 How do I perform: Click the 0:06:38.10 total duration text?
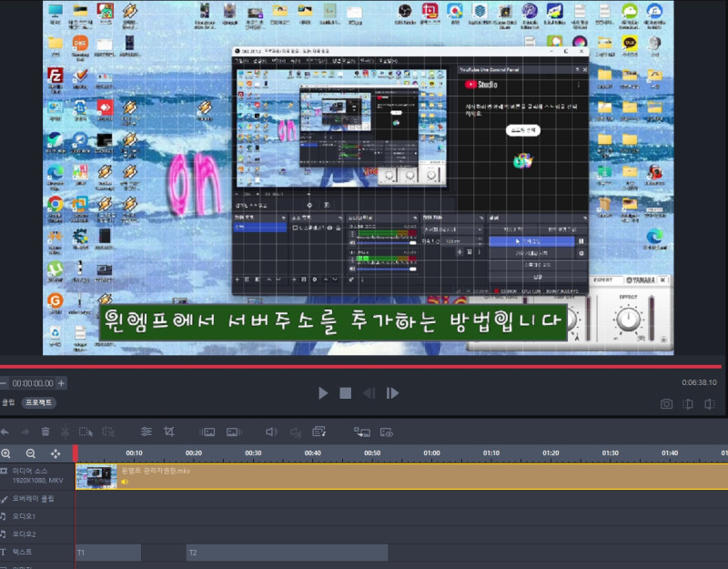(699, 382)
